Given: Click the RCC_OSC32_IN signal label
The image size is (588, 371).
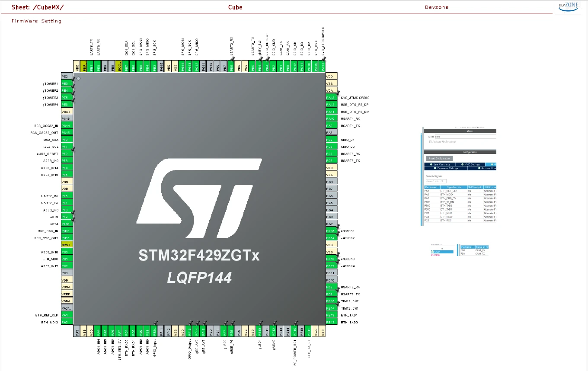Looking at the screenshot, I should pyautogui.click(x=46, y=126).
